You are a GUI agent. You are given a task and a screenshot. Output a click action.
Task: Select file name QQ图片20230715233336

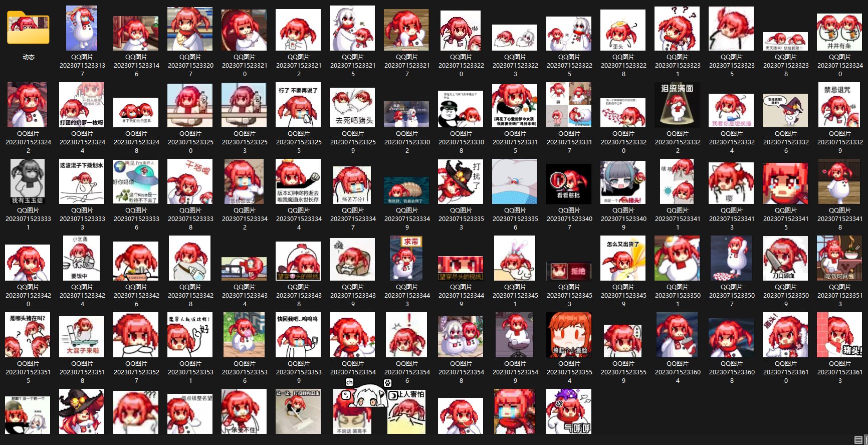tap(136, 218)
